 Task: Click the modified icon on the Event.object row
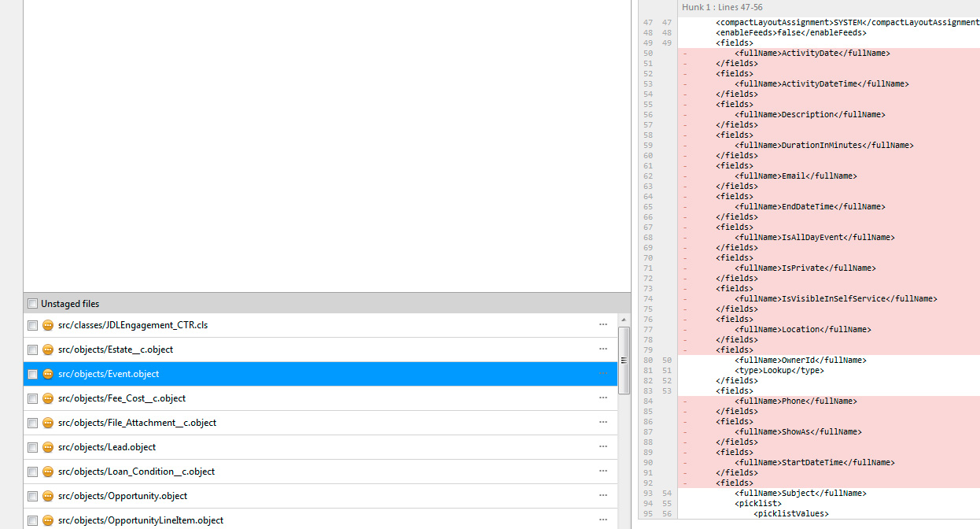(48, 374)
